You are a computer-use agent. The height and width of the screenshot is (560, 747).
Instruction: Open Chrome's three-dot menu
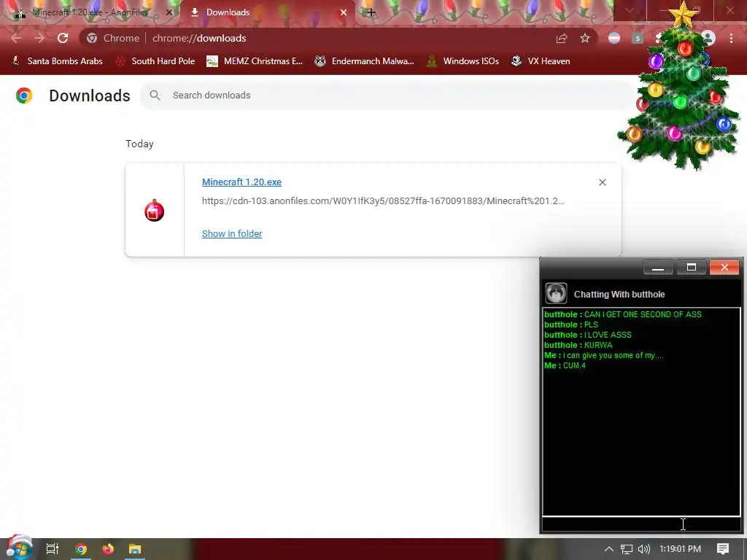tap(731, 38)
